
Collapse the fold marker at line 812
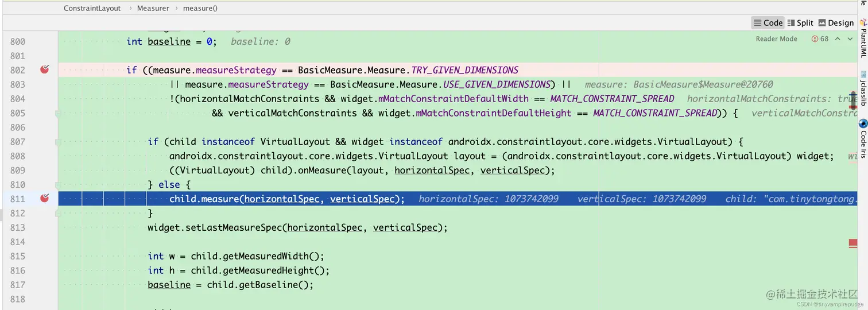(x=58, y=214)
